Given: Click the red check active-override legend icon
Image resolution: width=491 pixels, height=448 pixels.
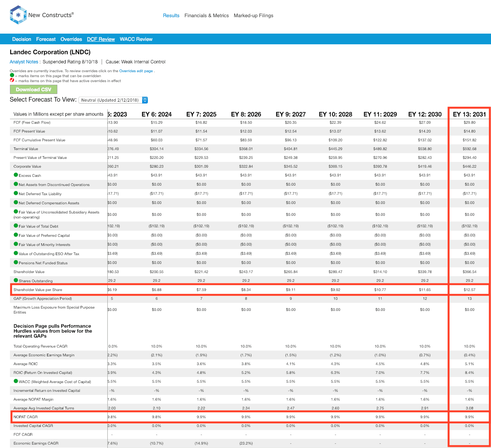Looking at the screenshot, I should click(12, 81).
